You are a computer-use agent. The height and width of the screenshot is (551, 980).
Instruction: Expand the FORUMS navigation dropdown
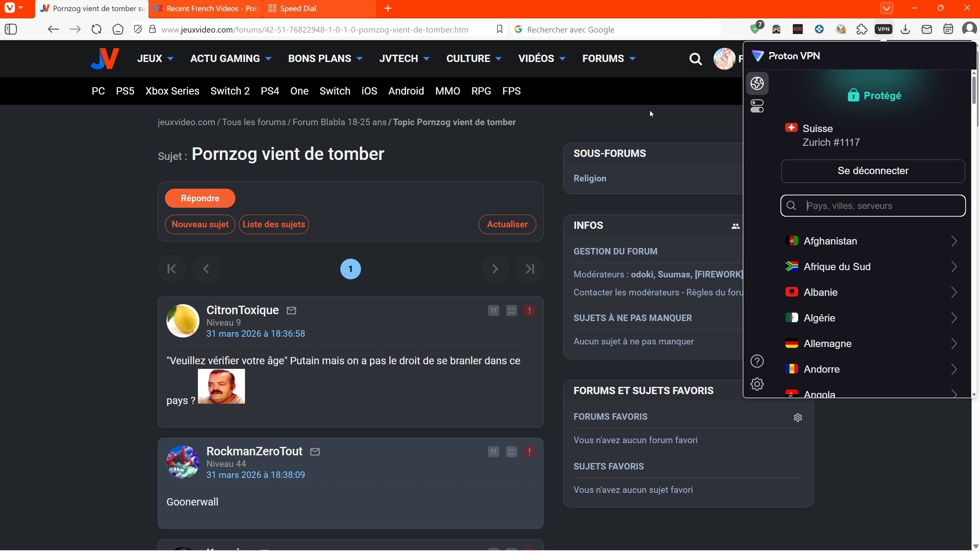point(609,59)
